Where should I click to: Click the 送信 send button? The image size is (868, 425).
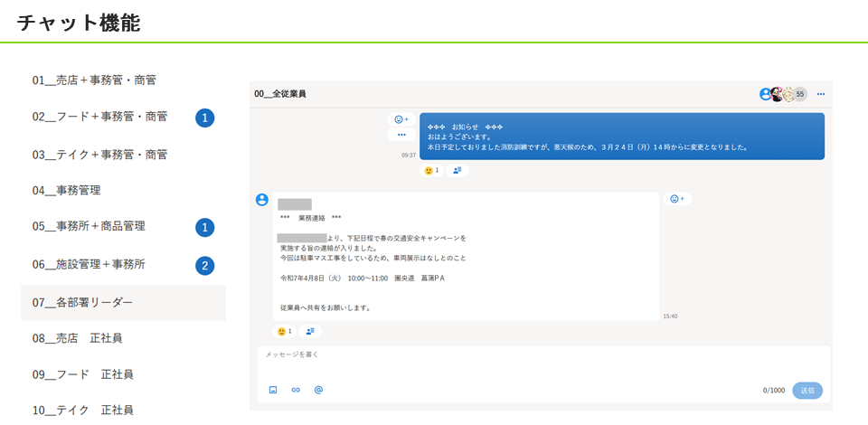807,390
